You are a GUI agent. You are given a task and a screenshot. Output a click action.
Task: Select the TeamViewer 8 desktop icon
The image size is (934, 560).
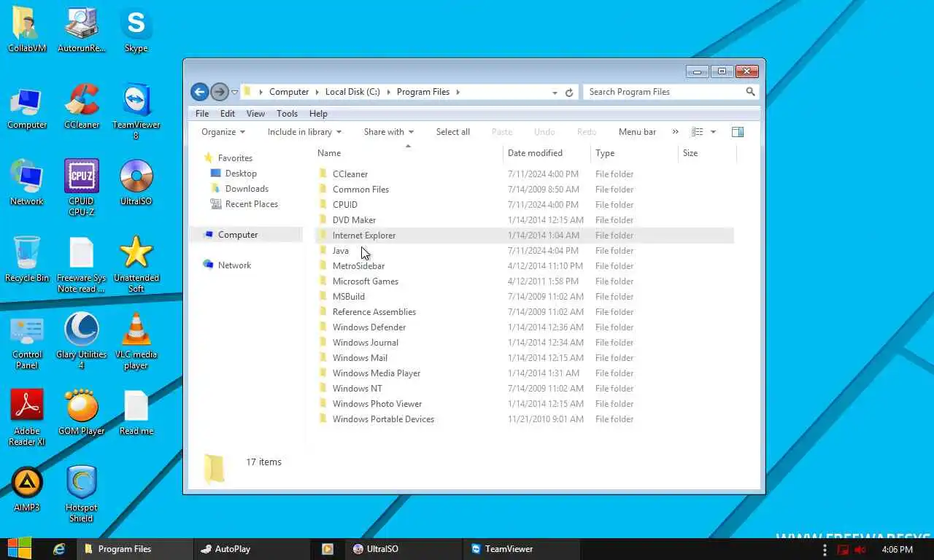coord(136,111)
